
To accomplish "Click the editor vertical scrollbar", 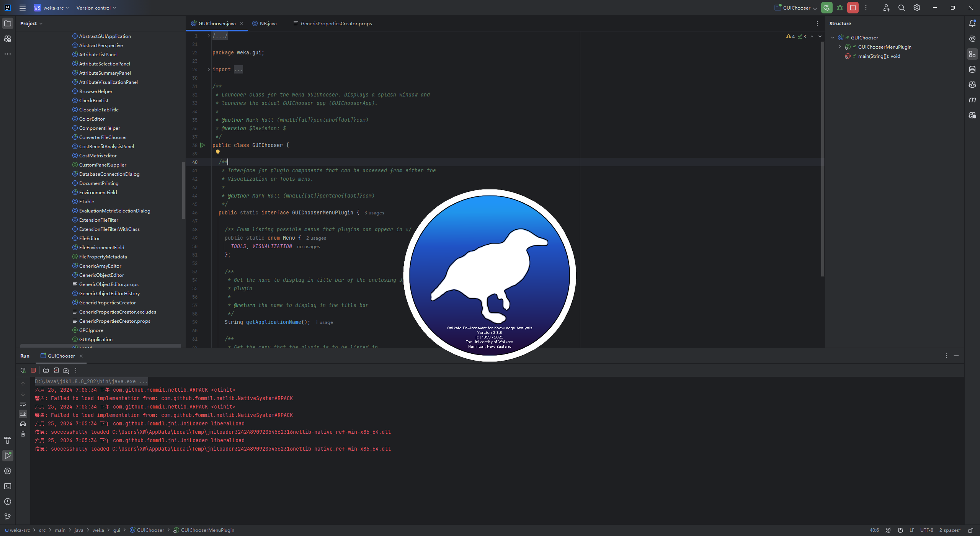I will pyautogui.click(x=822, y=159).
